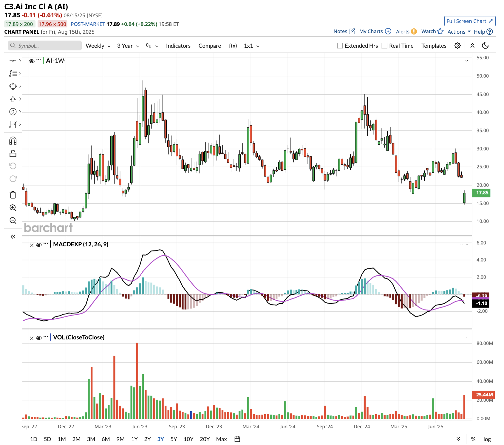Expand more options double chevron down
This screenshot has width=504, height=445.
[458, 439]
